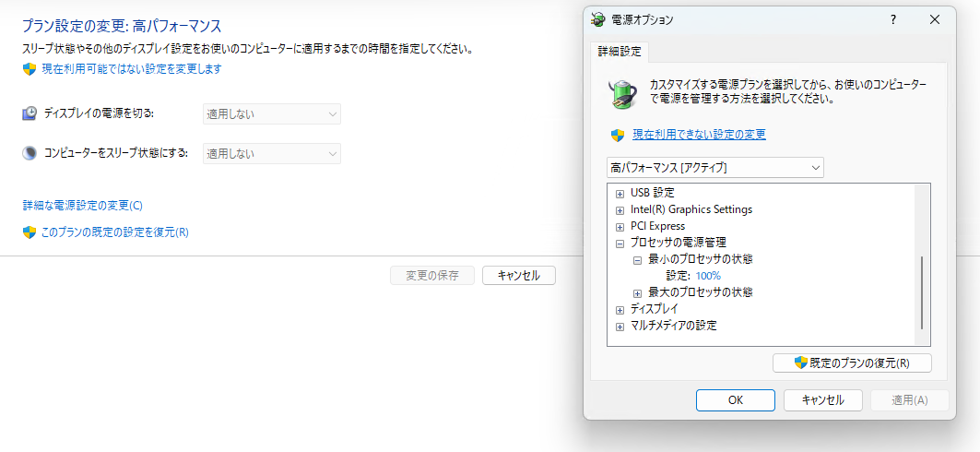This screenshot has height=452, width=980.
Task: Open the ディスプレイの電源を切る dropdown
Action: click(272, 113)
